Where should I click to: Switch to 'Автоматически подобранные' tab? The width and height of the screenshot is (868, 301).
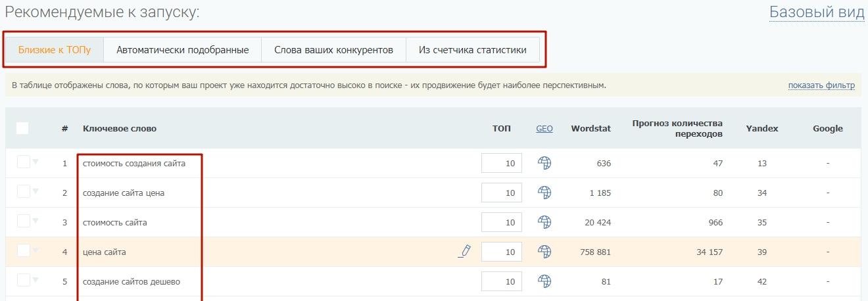click(x=182, y=50)
